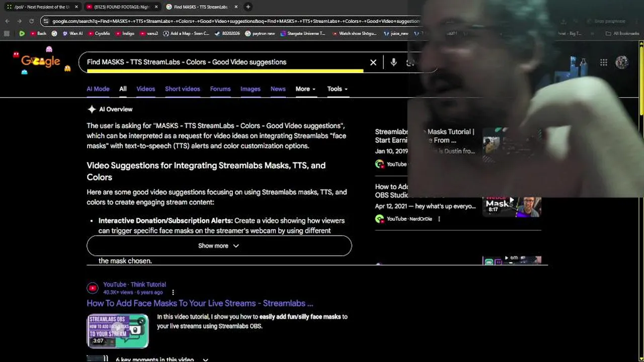The height and width of the screenshot is (362, 644).
Task: Open the Google account avatar menu
Action: point(622,62)
